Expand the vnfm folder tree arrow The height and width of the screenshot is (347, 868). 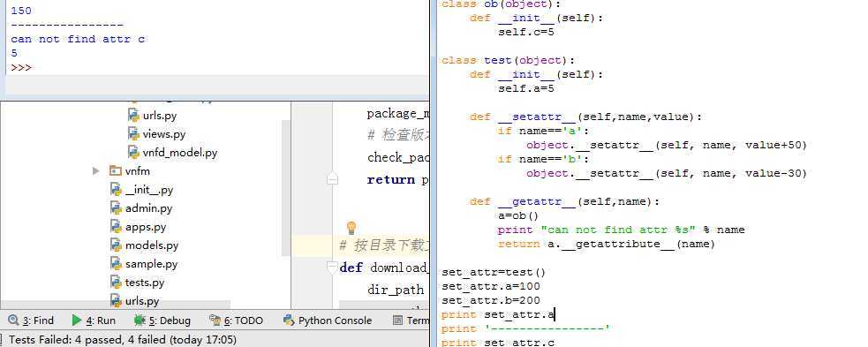coord(95,171)
